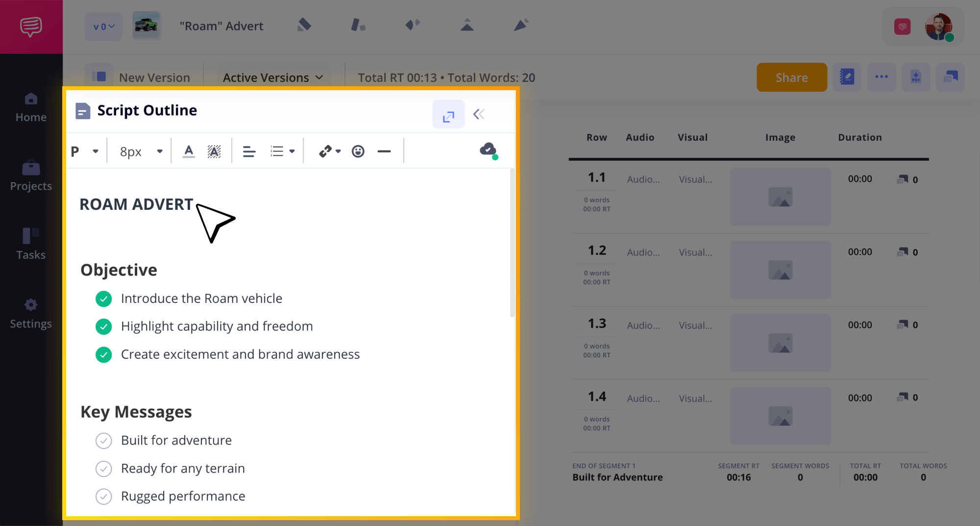Collapse the Script Outline panel with double chevron

[479, 114]
